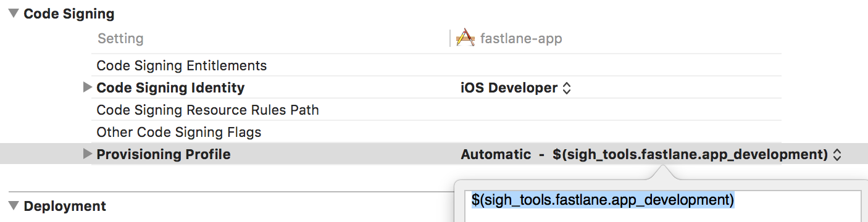Expand the Provisioning Profile row
The width and height of the screenshot is (868, 222).
[x=87, y=154]
